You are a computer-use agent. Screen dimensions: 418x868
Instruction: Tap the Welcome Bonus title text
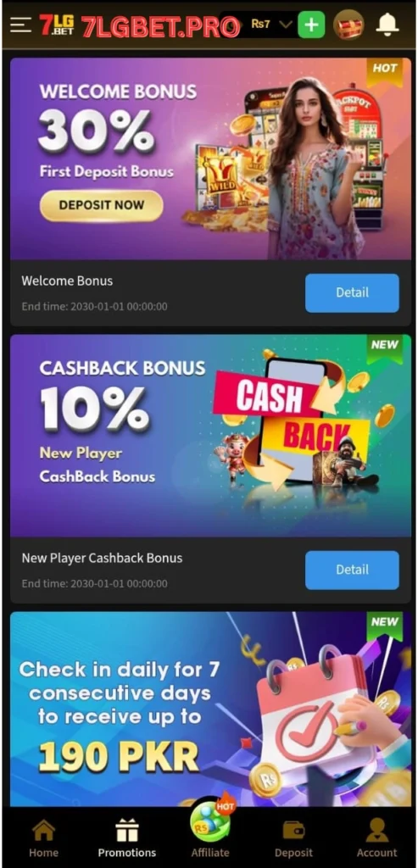pos(67,281)
